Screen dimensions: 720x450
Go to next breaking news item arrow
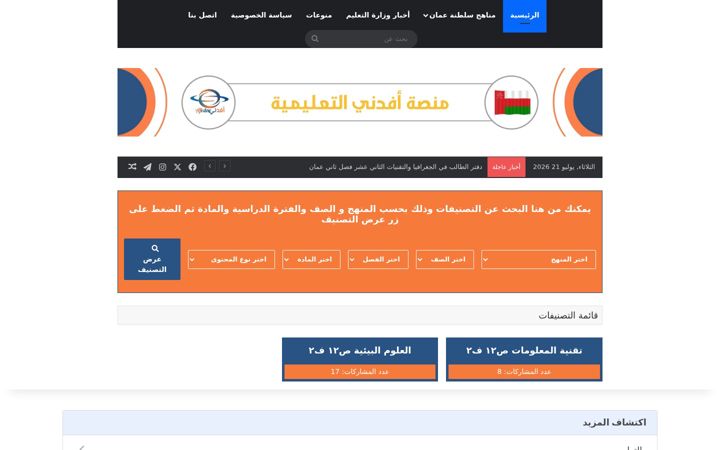[210, 166]
